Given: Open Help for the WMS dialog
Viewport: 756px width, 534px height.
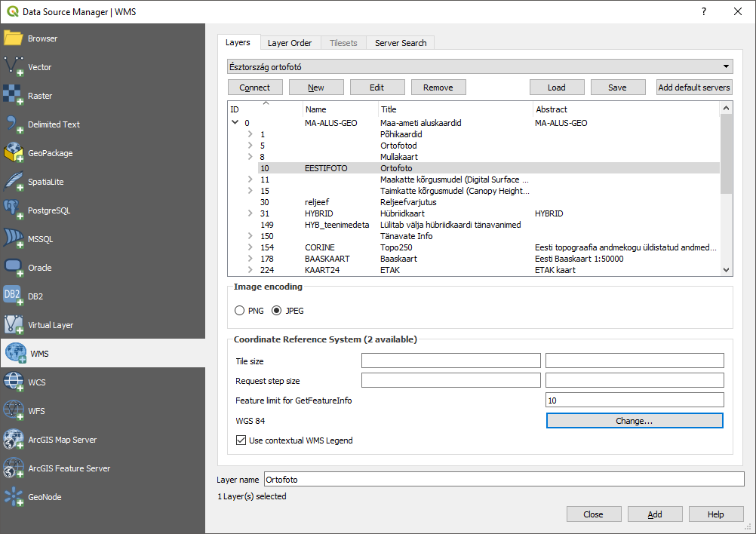Looking at the screenshot, I should click(x=716, y=514).
